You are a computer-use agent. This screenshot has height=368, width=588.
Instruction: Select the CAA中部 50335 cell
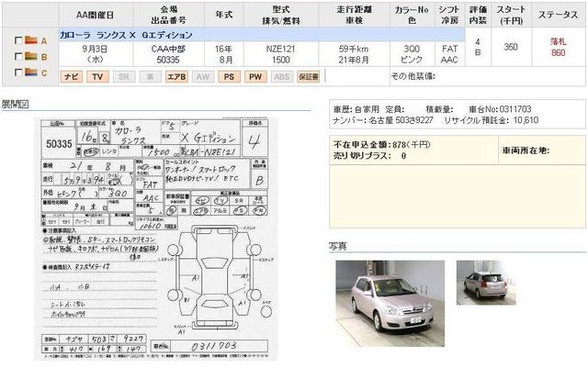click(168, 54)
